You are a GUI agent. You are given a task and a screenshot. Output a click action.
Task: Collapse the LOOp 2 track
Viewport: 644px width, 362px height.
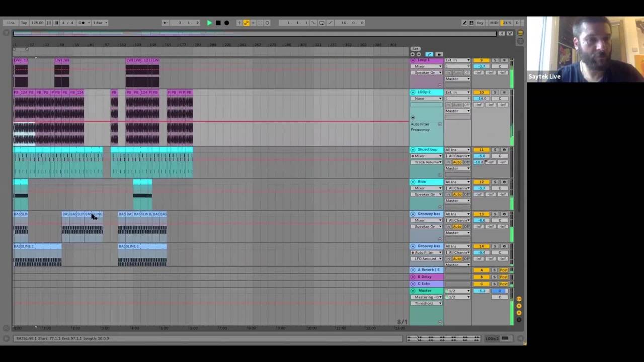click(413, 93)
